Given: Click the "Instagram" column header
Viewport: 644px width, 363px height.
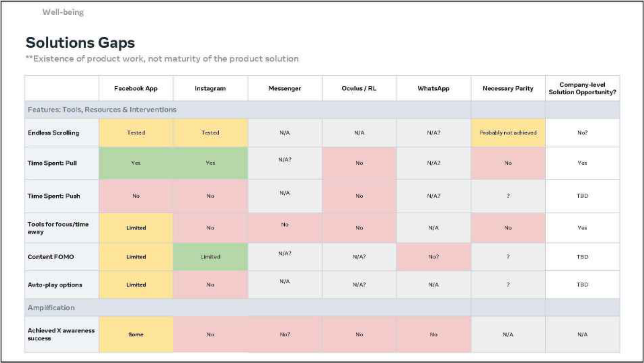Looking at the screenshot, I should 210,88.
